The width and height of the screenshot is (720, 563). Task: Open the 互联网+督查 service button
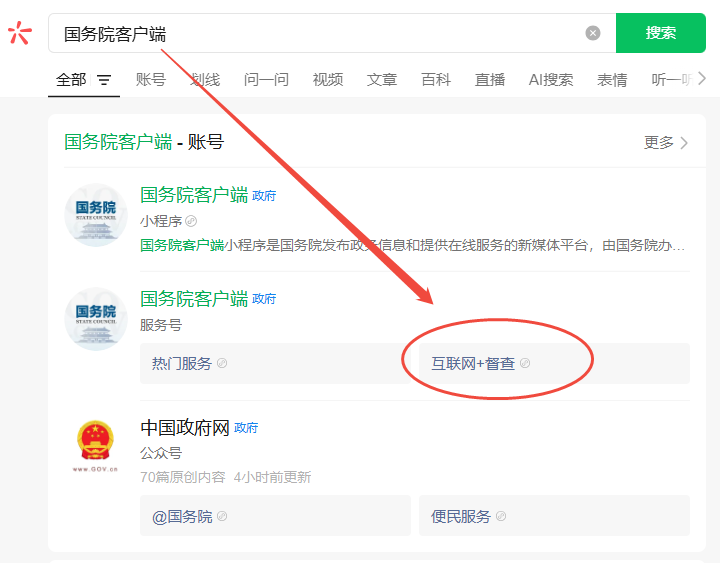[x=554, y=363]
